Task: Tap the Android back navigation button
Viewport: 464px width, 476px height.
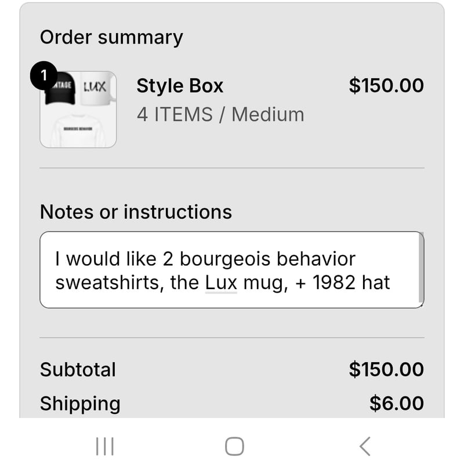Action: pos(364,446)
